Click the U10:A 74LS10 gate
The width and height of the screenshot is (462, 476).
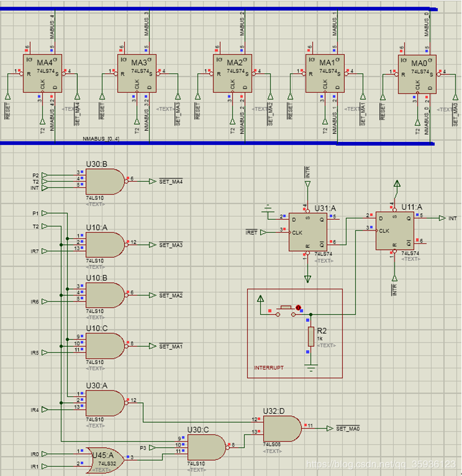coord(104,244)
